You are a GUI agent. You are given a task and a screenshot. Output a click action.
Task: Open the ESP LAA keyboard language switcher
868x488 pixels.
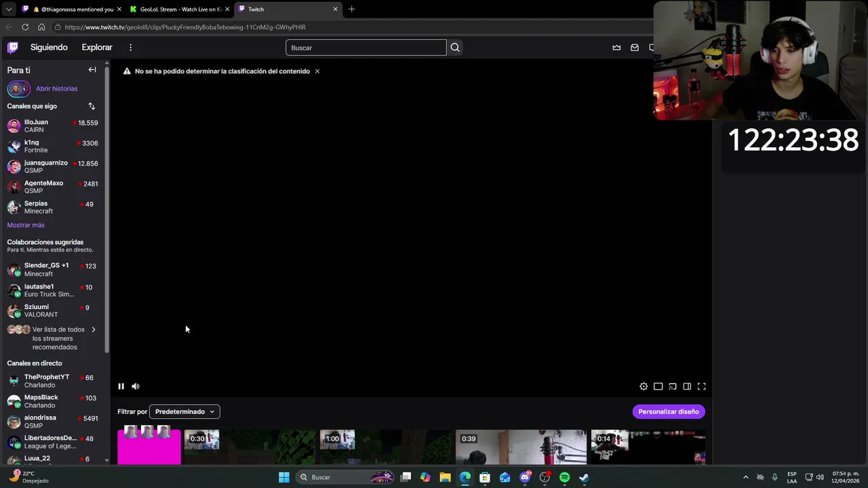pos(792,477)
